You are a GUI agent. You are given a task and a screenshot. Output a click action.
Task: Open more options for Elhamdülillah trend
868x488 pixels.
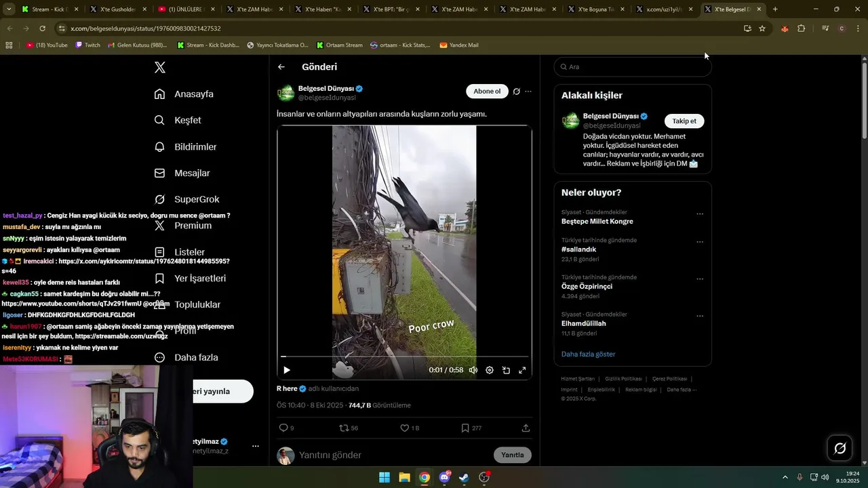[x=700, y=317]
